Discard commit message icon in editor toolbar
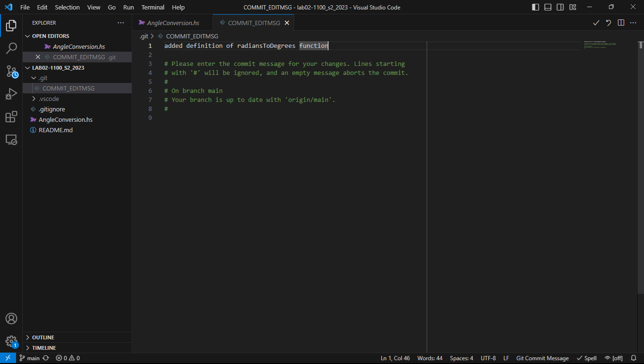Screen dimensions: 644x364 (x=608, y=23)
